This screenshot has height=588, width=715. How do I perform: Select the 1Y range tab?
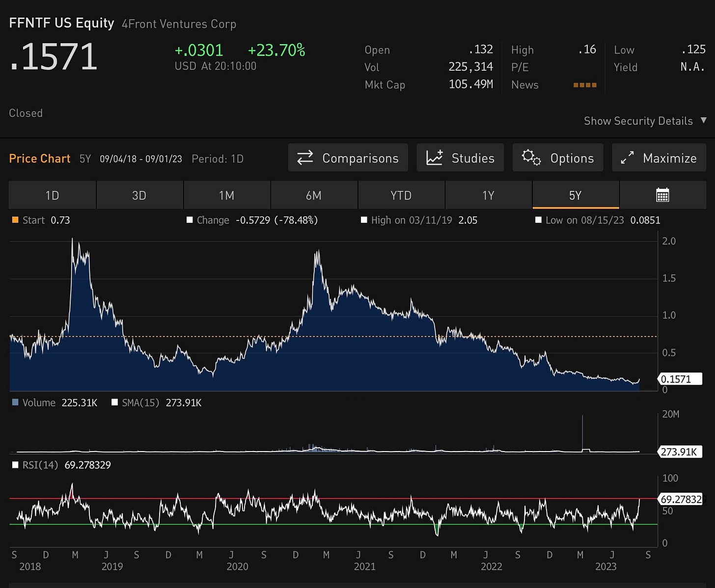tap(488, 195)
